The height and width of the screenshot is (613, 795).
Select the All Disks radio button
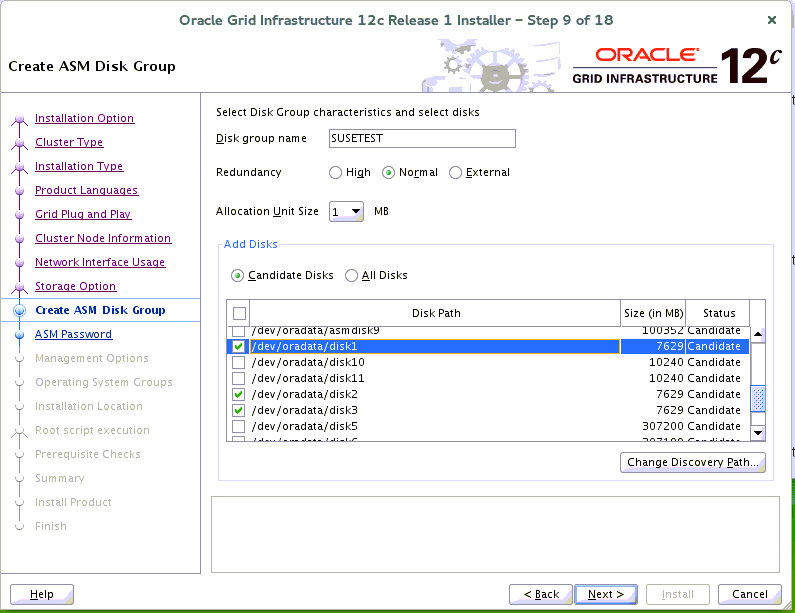coord(352,276)
